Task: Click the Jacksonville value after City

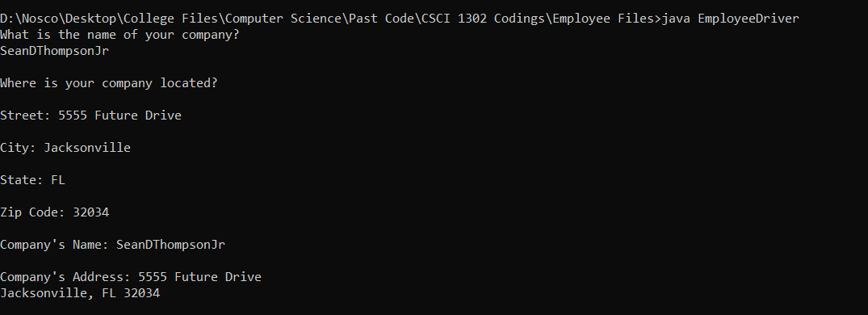Action: pyautogui.click(x=87, y=148)
